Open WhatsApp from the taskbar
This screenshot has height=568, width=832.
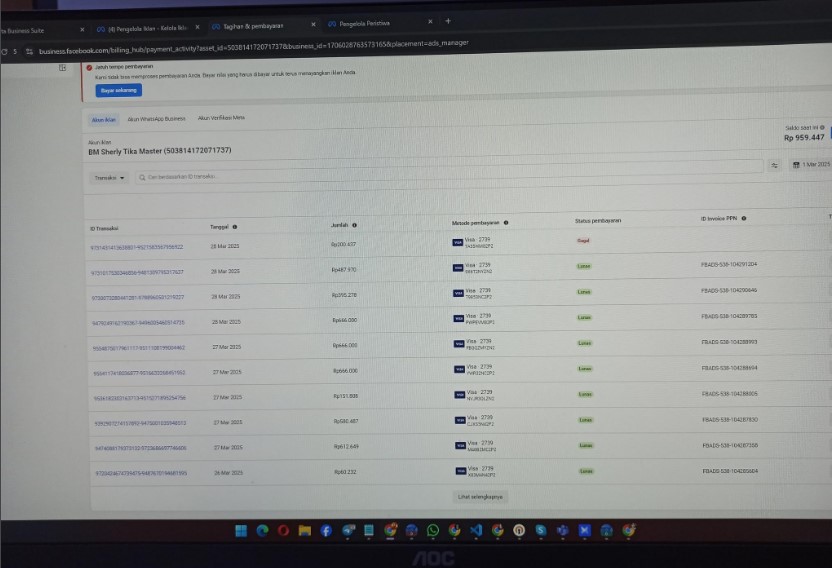[433, 530]
